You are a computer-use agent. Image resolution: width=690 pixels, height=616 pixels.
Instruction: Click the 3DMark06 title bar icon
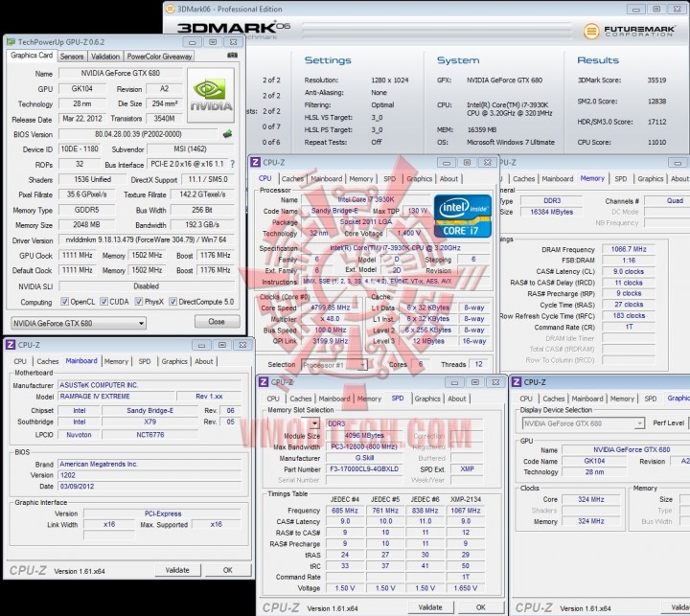[x=170, y=9]
